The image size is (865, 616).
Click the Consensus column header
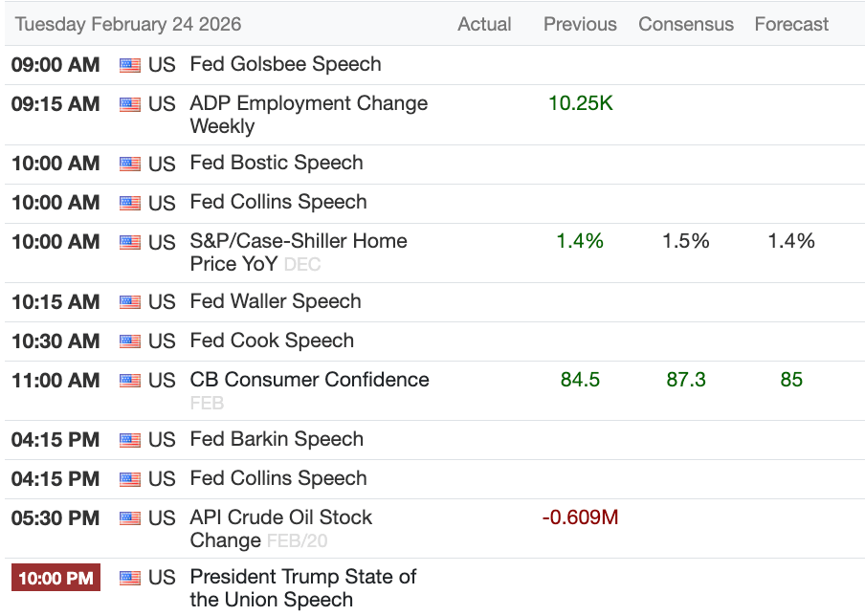click(x=686, y=24)
